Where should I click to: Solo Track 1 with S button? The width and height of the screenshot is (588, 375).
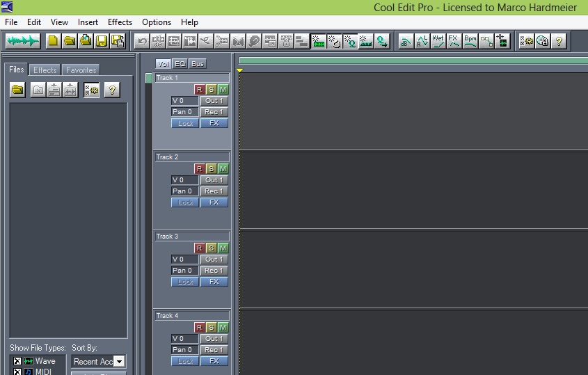pos(211,90)
